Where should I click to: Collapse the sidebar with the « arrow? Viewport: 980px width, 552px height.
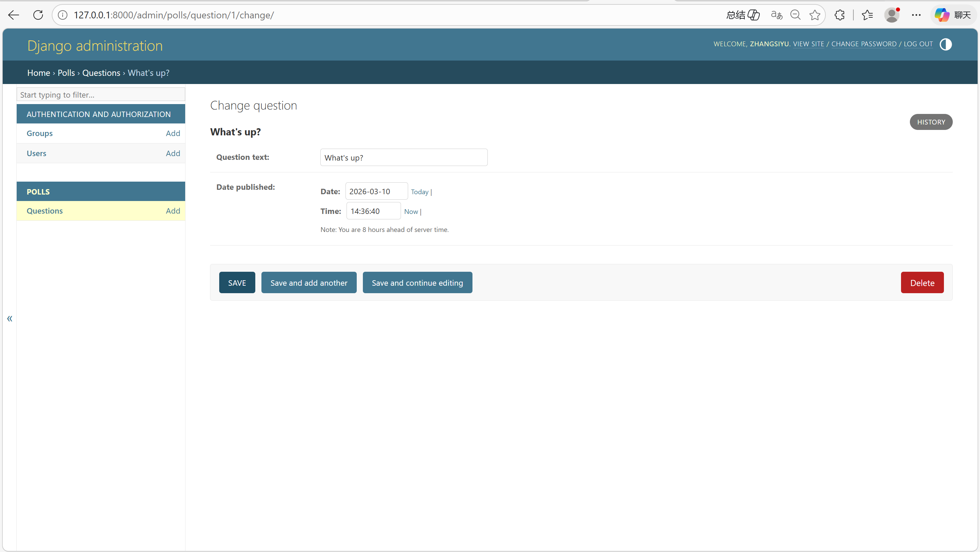[x=10, y=319]
